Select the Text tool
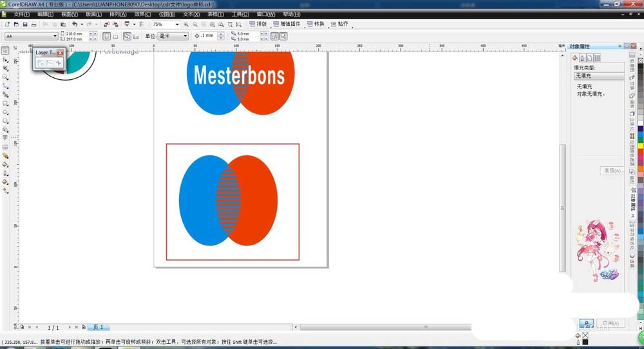This screenshot has width=644, height=349. click(x=5, y=138)
